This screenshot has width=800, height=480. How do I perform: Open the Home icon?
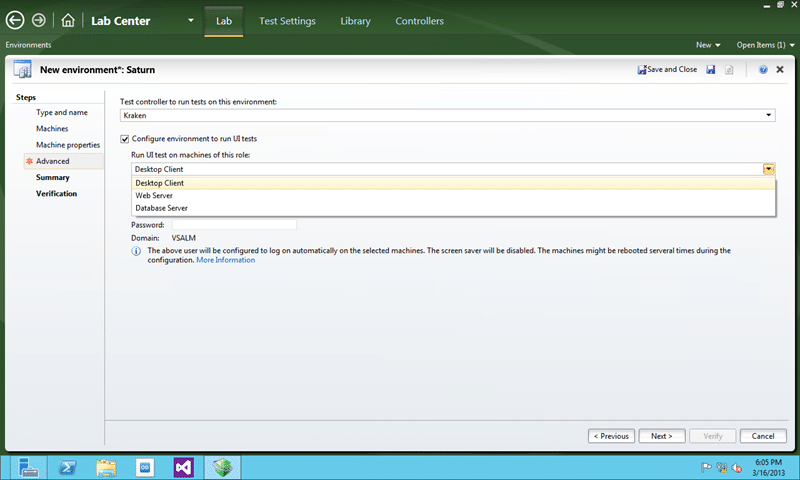click(68, 20)
